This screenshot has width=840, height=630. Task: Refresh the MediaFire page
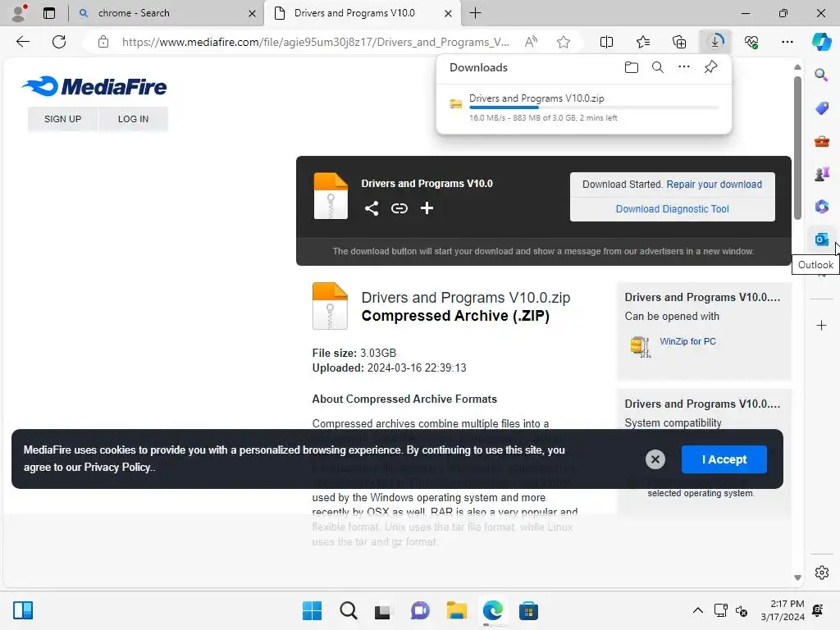click(x=59, y=42)
